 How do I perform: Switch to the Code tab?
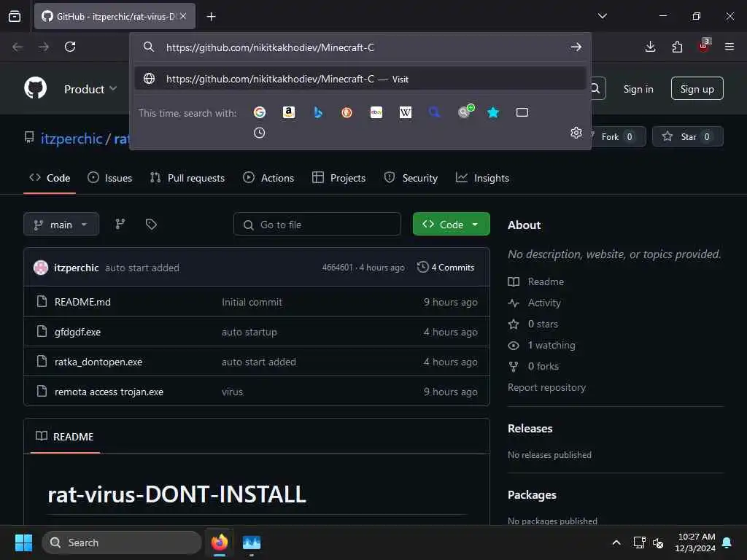pyautogui.click(x=50, y=178)
